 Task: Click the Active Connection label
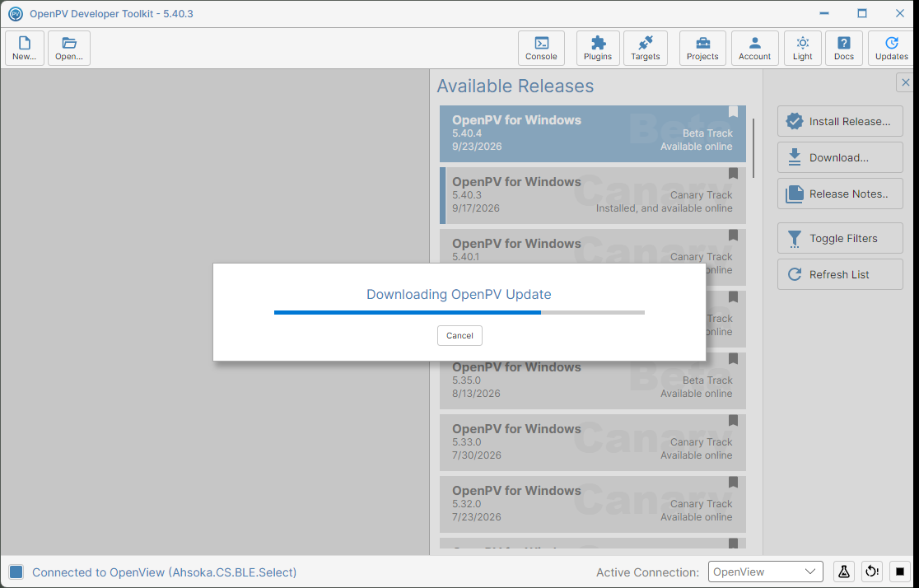[x=647, y=572]
